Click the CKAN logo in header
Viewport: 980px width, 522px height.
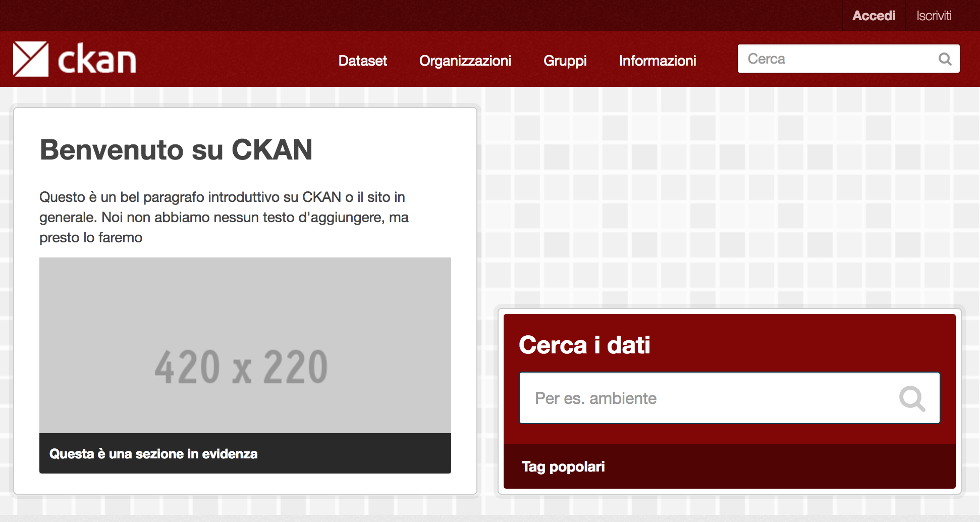click(x=75, y=59)
